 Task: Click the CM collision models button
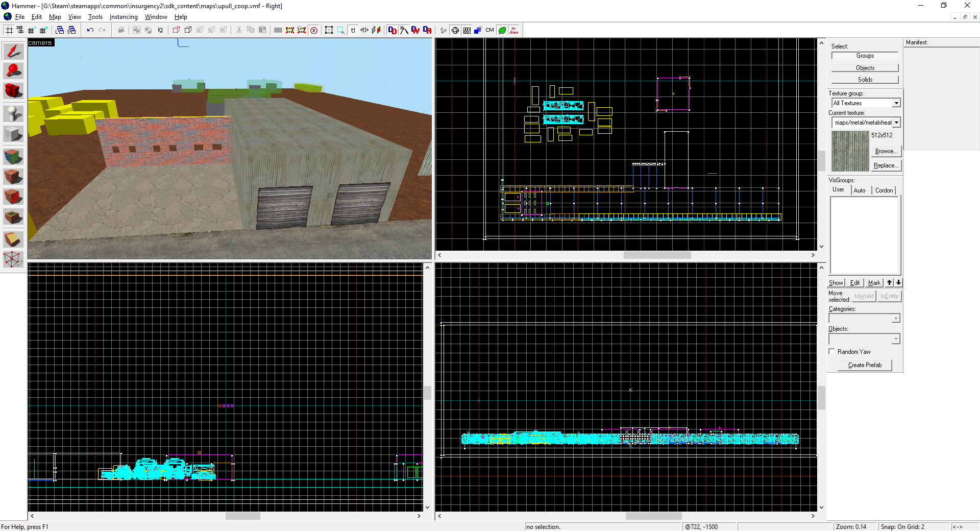[489, 30]
